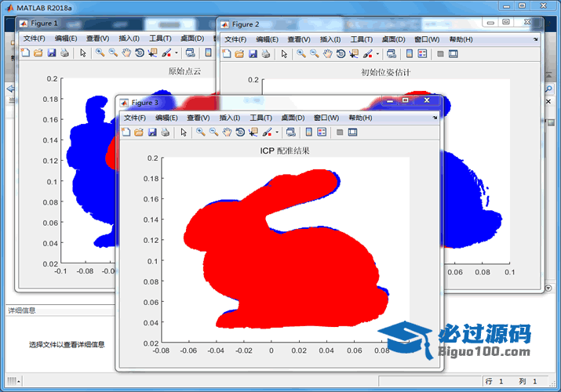Click scroll down arrow on MATLAB right scrollbar
The width and height of the screenshot is (561, 392).
click(x=548, y=288)
